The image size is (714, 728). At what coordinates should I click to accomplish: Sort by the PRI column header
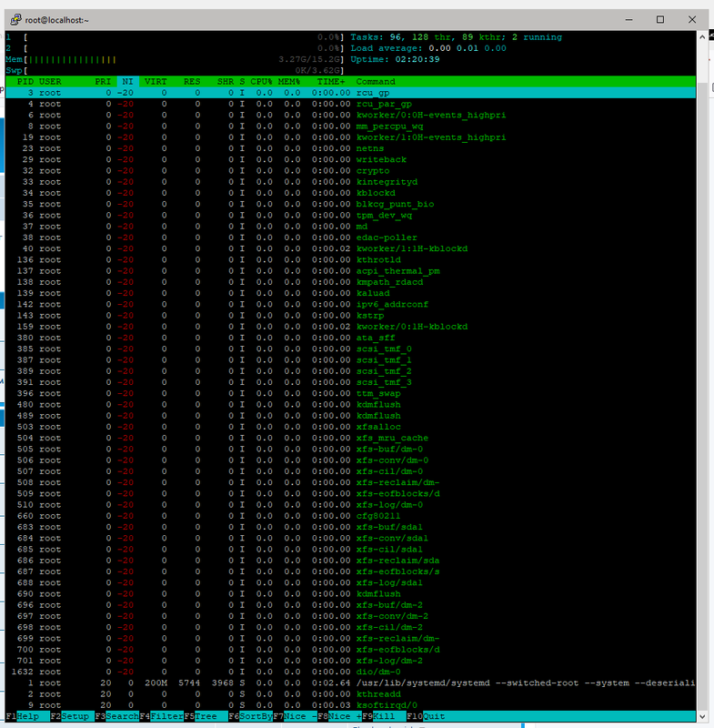click(103, 82)
